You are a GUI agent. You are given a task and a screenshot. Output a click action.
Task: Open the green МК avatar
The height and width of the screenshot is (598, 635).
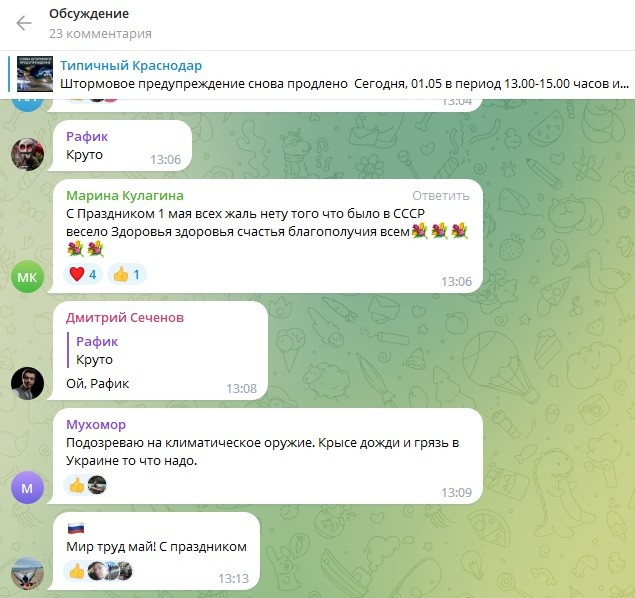tap(27, 277)
